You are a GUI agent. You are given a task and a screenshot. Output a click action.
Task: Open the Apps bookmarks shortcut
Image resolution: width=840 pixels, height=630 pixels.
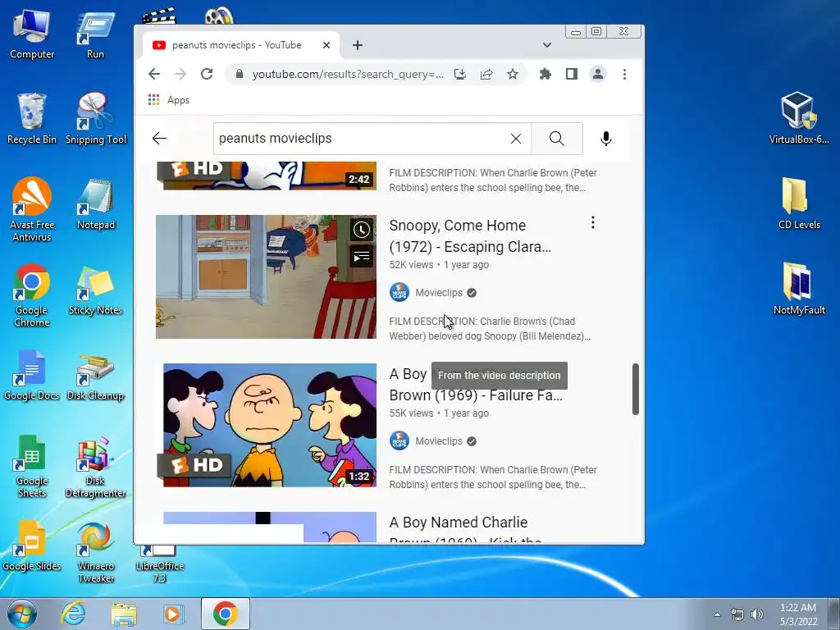pos(169,100)
